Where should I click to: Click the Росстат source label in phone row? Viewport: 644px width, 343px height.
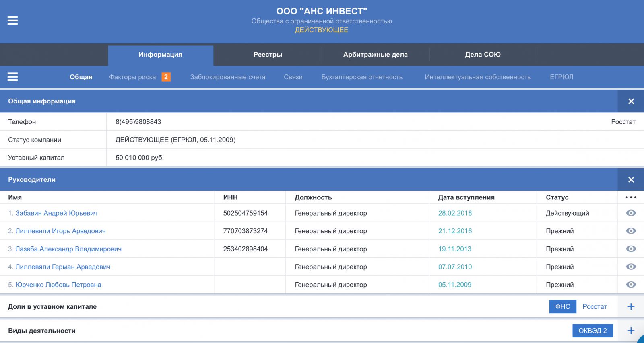623,122
